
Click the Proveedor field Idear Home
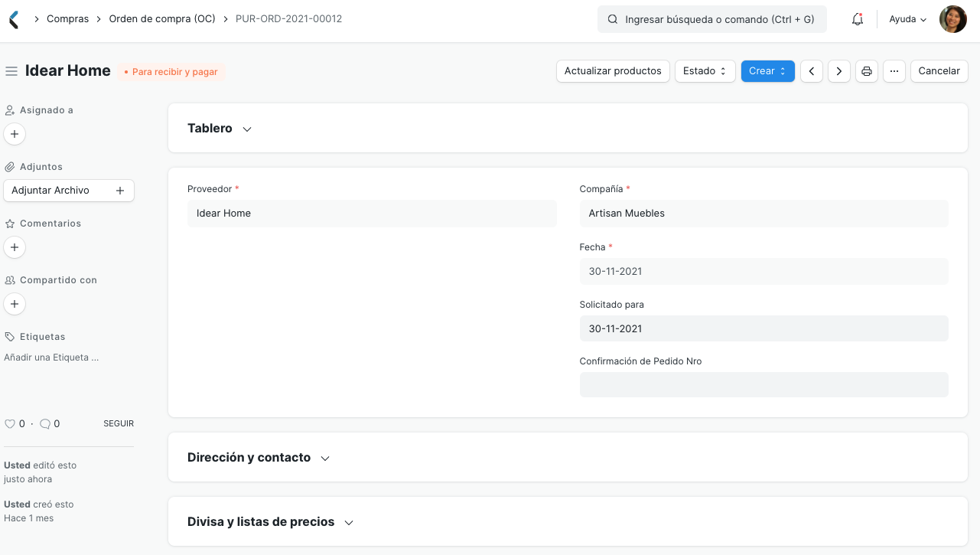[x=372, y=214]
